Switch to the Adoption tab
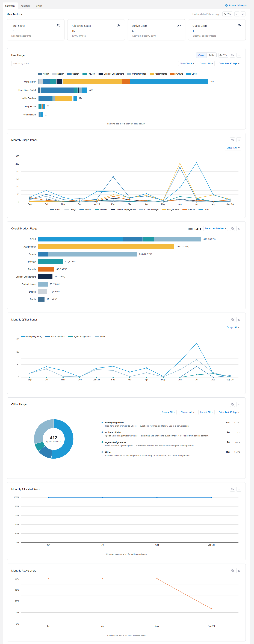 click(25, 6)
